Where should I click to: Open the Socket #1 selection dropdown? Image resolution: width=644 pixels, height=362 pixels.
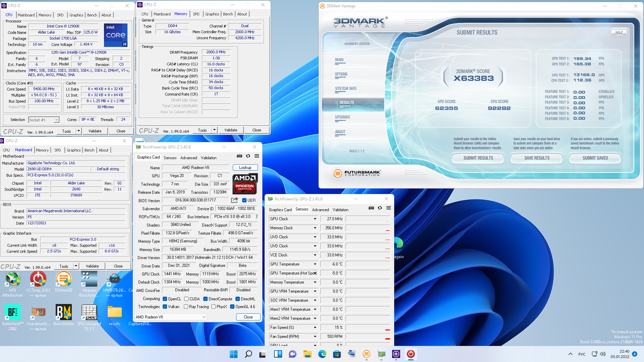(44, 120)
